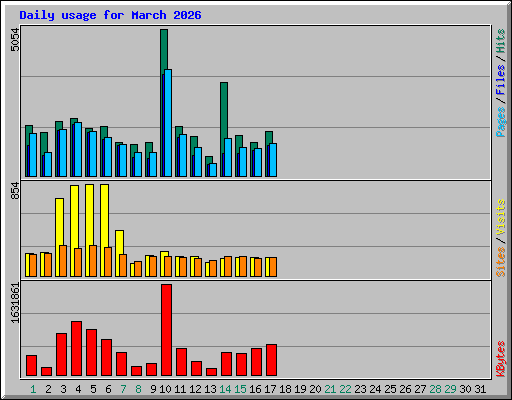The width and height of the screenshot is (512, 400).
Task: Click the 'Pages' legend label
Action: [x=500, y=122]
